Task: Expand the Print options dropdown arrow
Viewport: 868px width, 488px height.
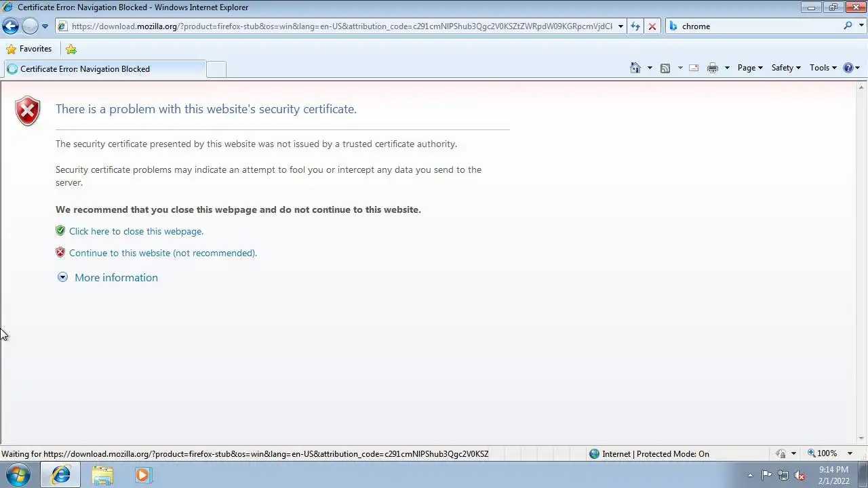Action: click(727, 68)
